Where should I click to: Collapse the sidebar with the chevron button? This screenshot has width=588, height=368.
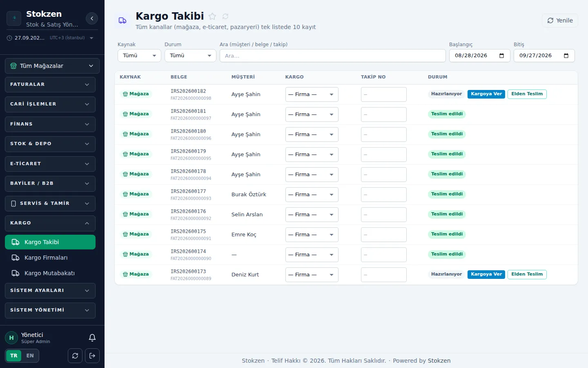pyautogui.click(x=92, y=18)
